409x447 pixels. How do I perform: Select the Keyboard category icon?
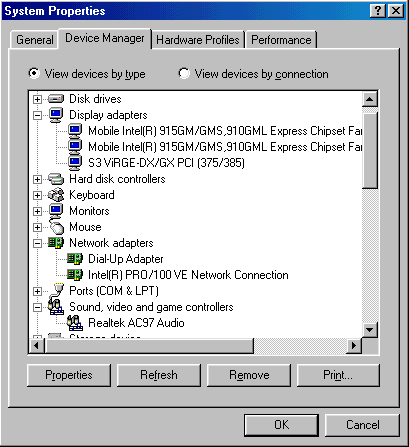(56, 195)
